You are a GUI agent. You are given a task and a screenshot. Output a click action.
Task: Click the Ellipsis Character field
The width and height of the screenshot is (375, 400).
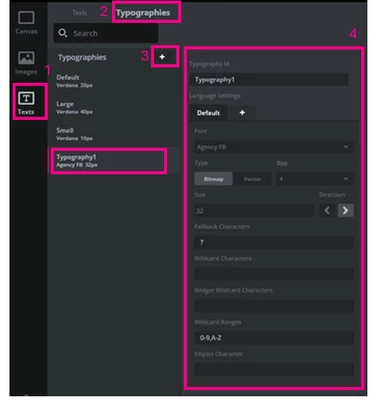point(274,370)
